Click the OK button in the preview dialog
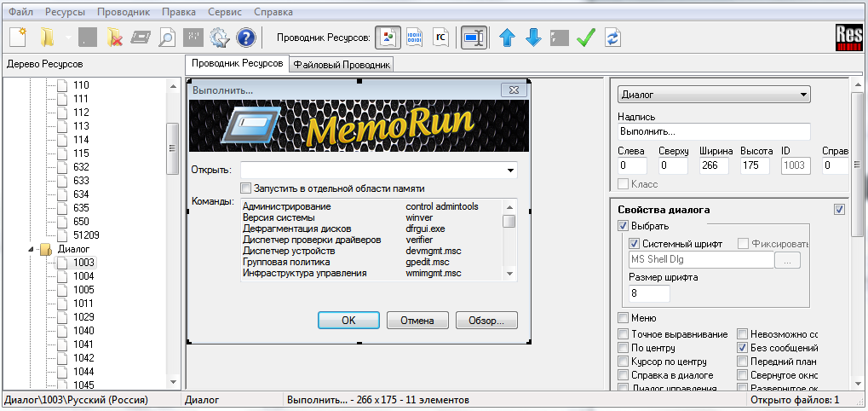Viewport: 868px width, 411px height. click(x=348, y=320)
